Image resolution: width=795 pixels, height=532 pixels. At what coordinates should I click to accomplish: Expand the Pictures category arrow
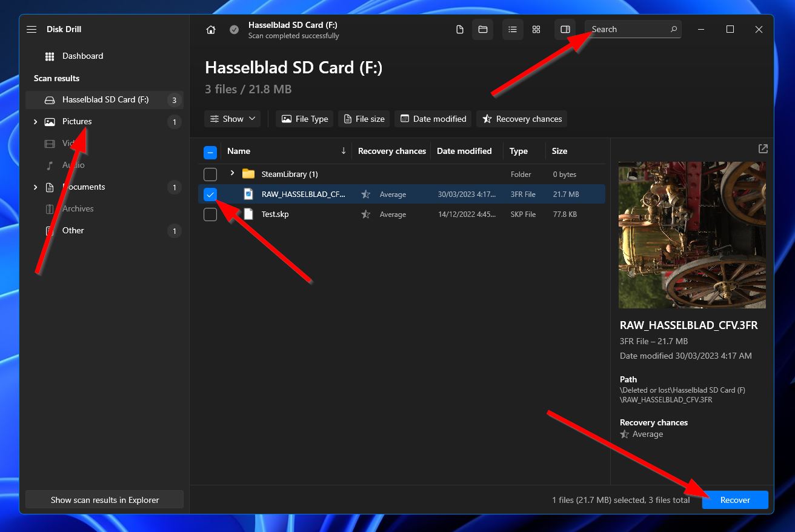point(35,122)
